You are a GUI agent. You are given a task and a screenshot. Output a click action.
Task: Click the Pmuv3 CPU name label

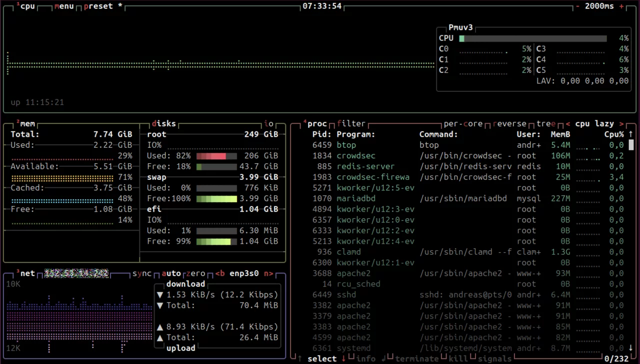coord(460,28)
